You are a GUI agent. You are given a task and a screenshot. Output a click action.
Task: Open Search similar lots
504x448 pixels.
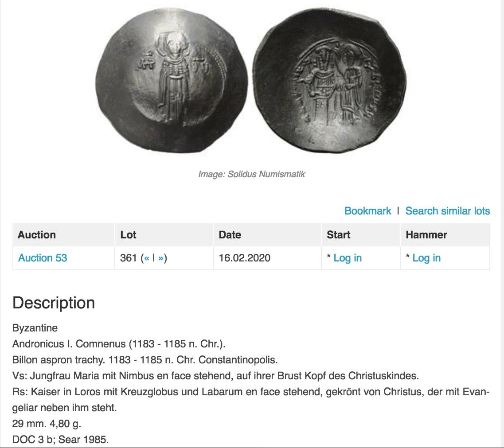click(x=447, y=211)
